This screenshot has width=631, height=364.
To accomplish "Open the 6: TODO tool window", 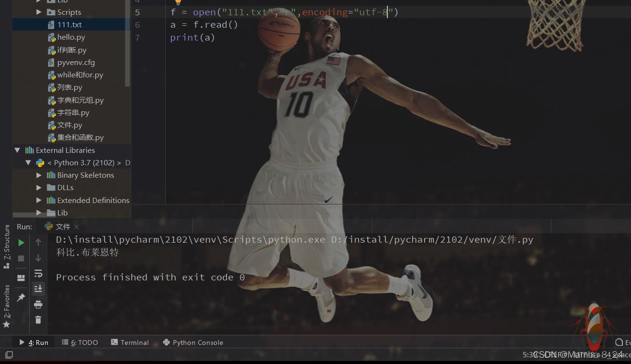I will pos(80,343).
